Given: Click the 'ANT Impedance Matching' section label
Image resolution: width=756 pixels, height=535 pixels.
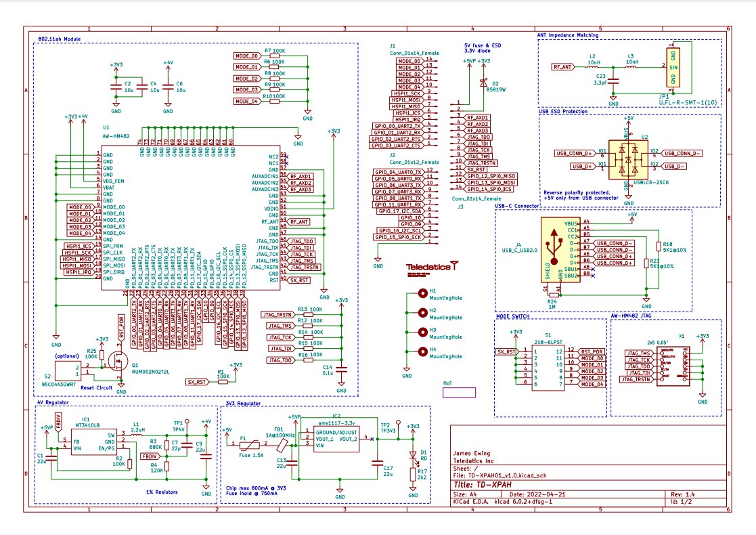Looking at the screenshot, I should pyautogui.click(x=568, y=35).
